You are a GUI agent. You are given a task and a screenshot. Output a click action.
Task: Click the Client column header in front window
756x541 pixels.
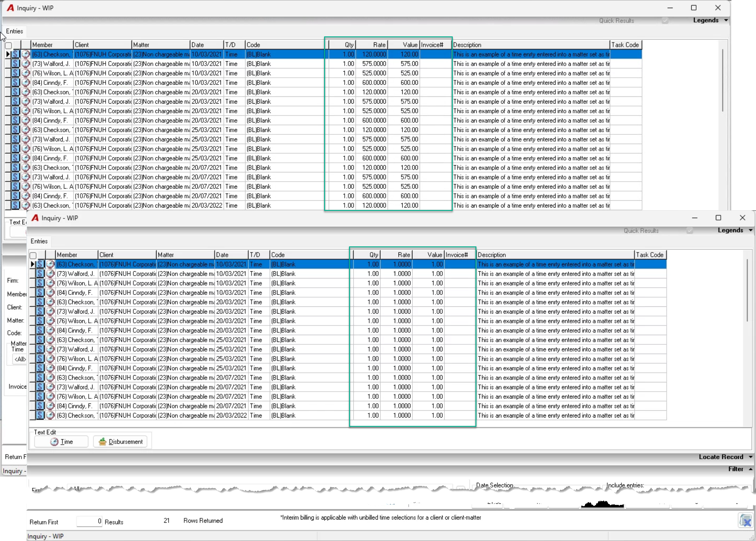click(127, 255)
